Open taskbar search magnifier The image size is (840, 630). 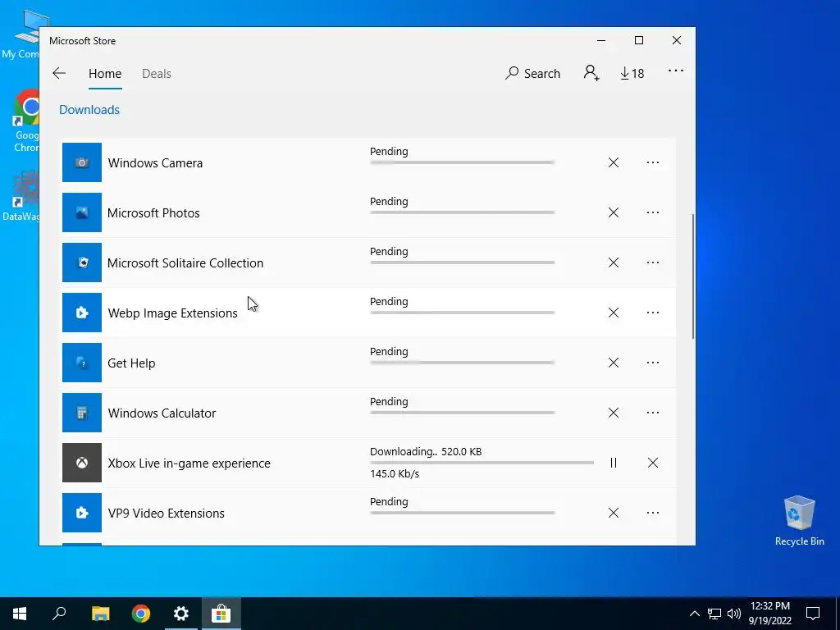[59, 614]
